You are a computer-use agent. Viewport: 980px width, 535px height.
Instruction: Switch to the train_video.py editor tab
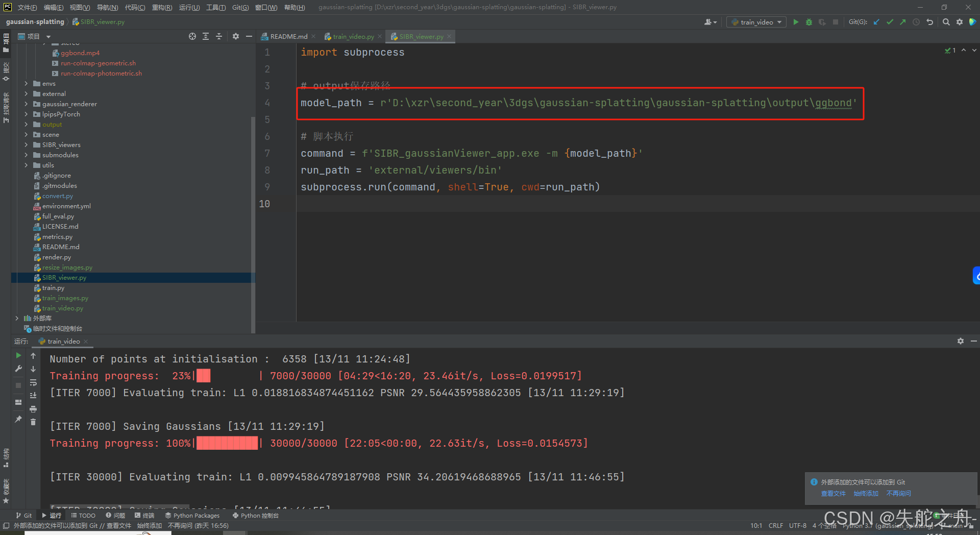point(353,36)
